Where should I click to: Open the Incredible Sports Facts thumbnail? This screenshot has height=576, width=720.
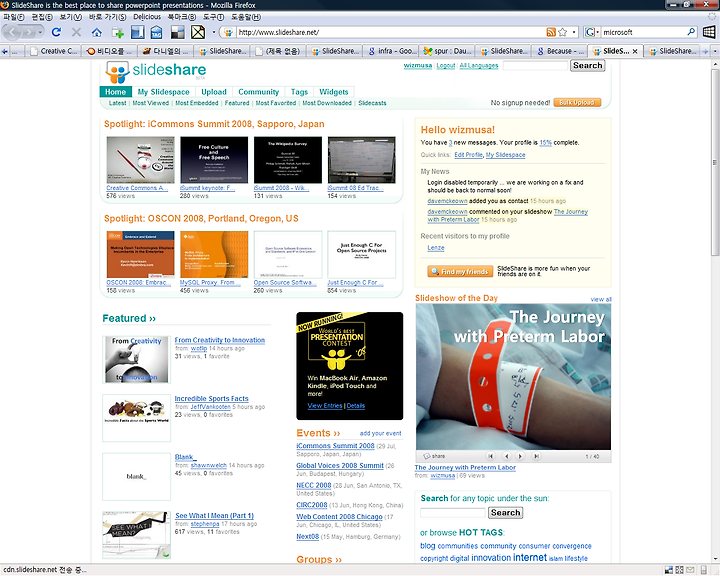(x=136, y=418)
